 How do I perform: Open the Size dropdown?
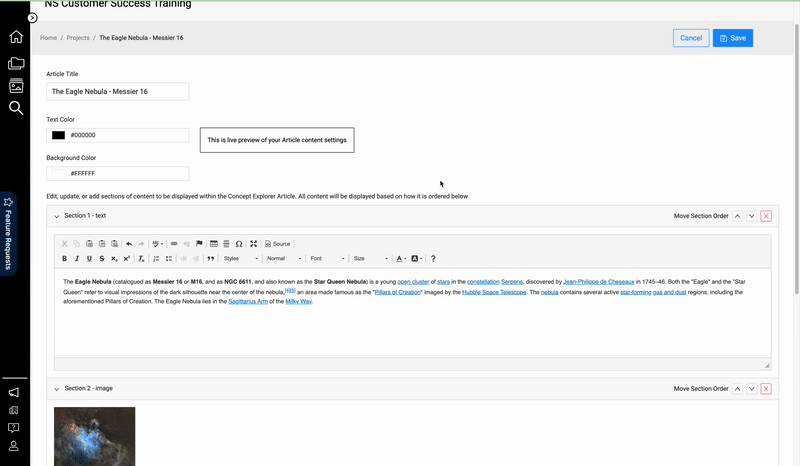(370, 258)
